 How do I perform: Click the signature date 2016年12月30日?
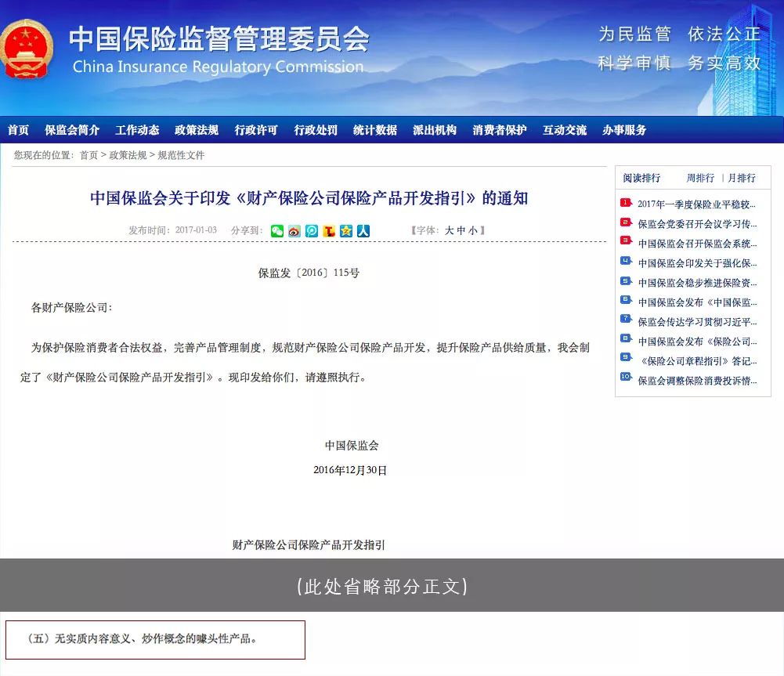[x=350, y=470]
